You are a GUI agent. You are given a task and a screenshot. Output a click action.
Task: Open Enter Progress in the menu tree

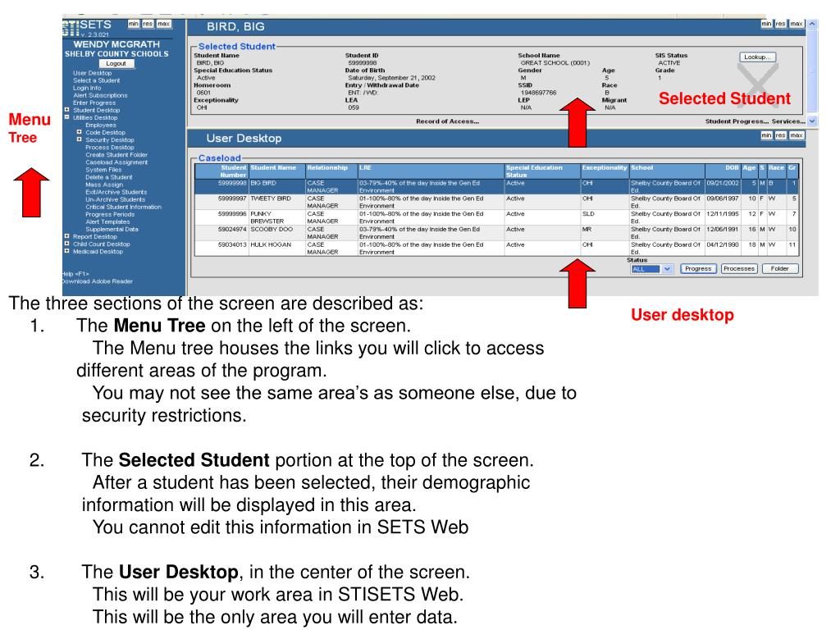tap(94, 103)
